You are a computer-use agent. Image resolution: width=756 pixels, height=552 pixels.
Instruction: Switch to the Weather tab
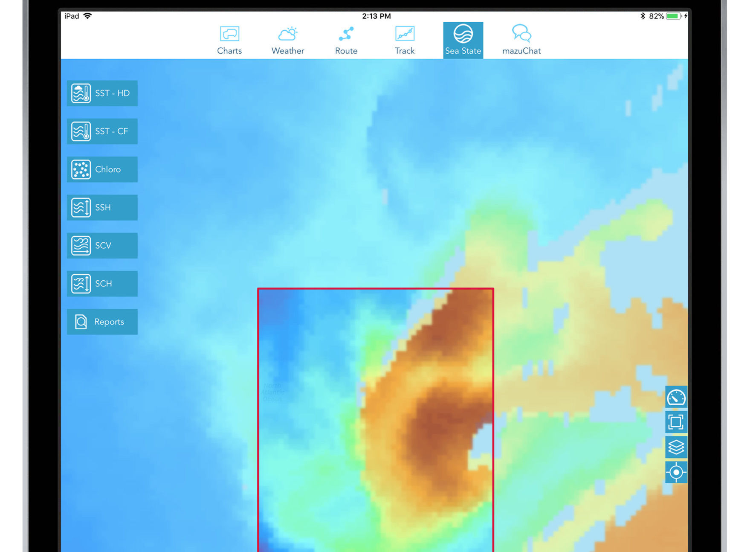[x=287, y=41]
